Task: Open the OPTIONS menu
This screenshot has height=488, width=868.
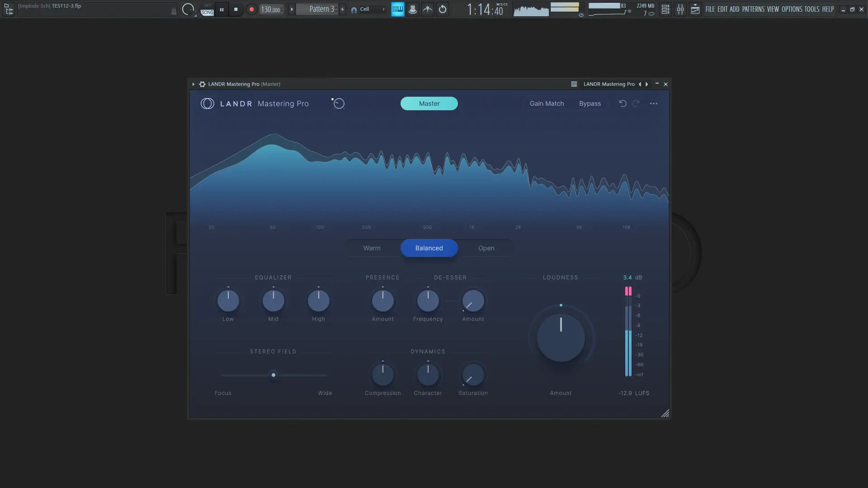Action: pos(792,9)
